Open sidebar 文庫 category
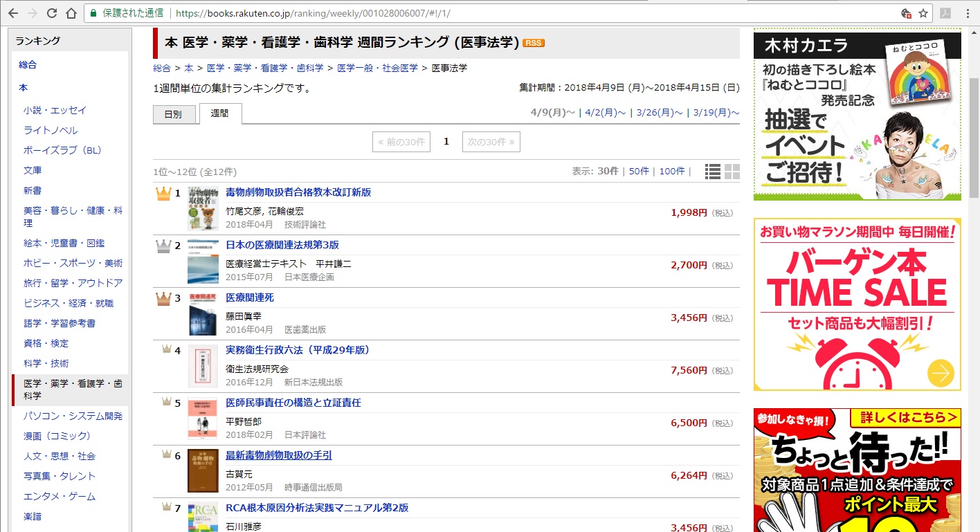The width and height of the screenshot is (980, 532). [33, 170]
